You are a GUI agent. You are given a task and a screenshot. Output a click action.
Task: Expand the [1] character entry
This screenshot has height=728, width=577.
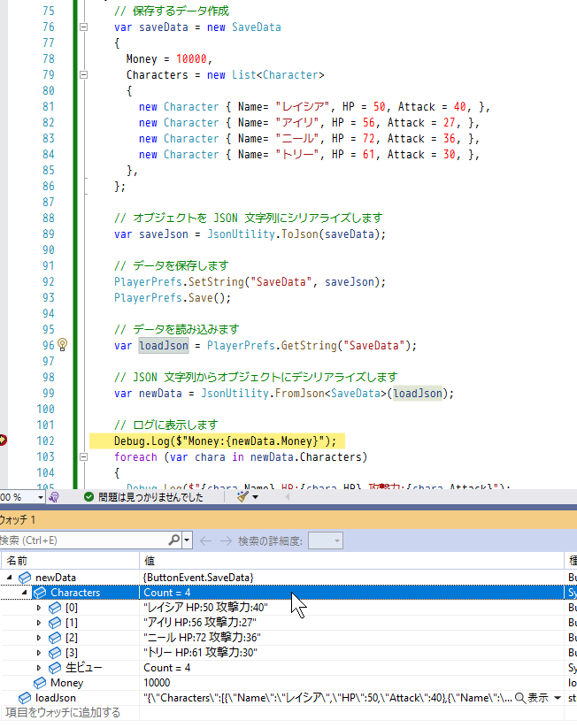39,623
